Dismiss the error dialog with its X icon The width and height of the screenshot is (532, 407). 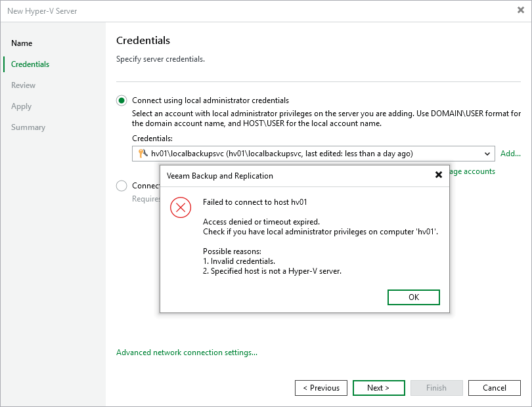coord(439,175)
